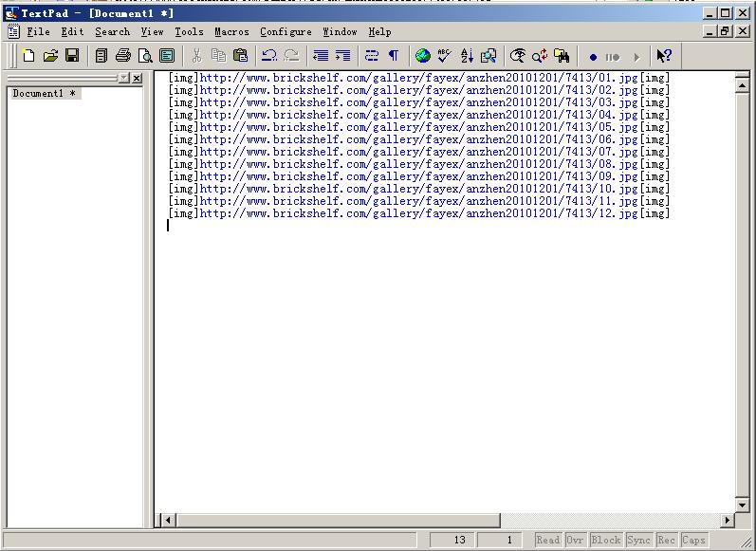Click the URL ending with 7413/09.jpg
The width and height of the screenshot is (756, 551).
click(x=419, y=176)
